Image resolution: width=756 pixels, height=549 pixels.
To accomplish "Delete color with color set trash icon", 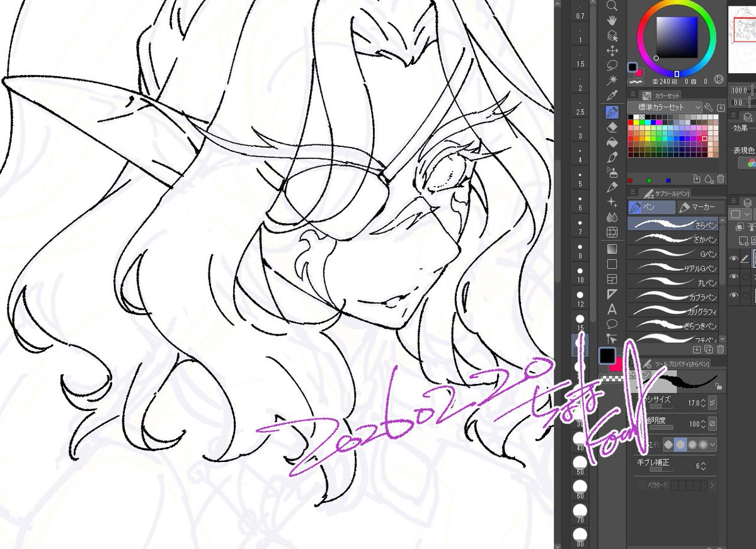I will [x=721, y=180].
